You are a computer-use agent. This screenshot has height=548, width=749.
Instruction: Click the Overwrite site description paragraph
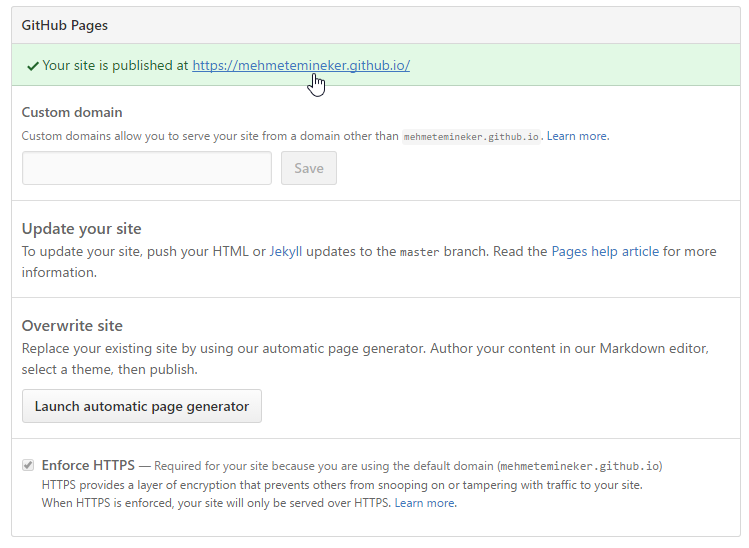click(365, 359)
